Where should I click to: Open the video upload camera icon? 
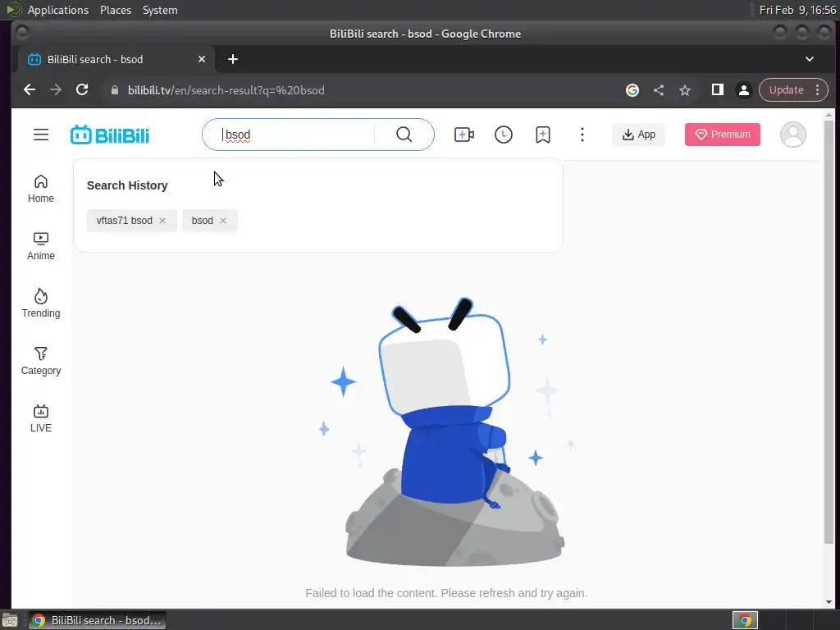464,135
